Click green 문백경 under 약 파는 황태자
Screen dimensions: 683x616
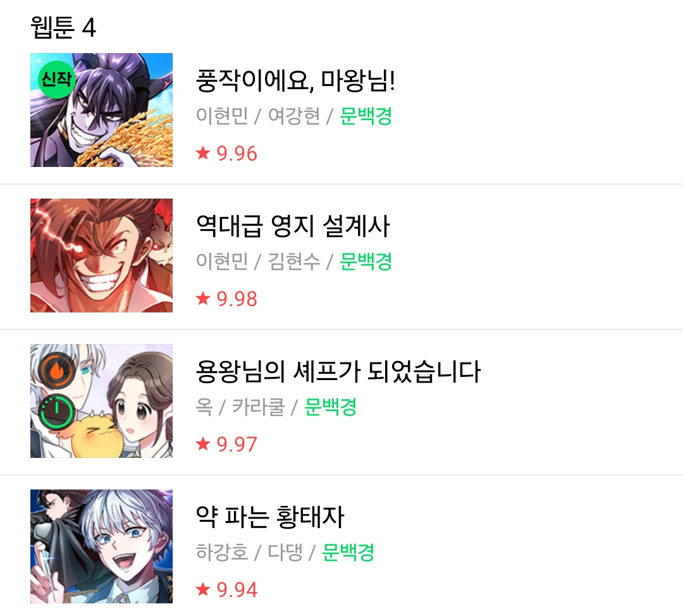tap(348, 552)
